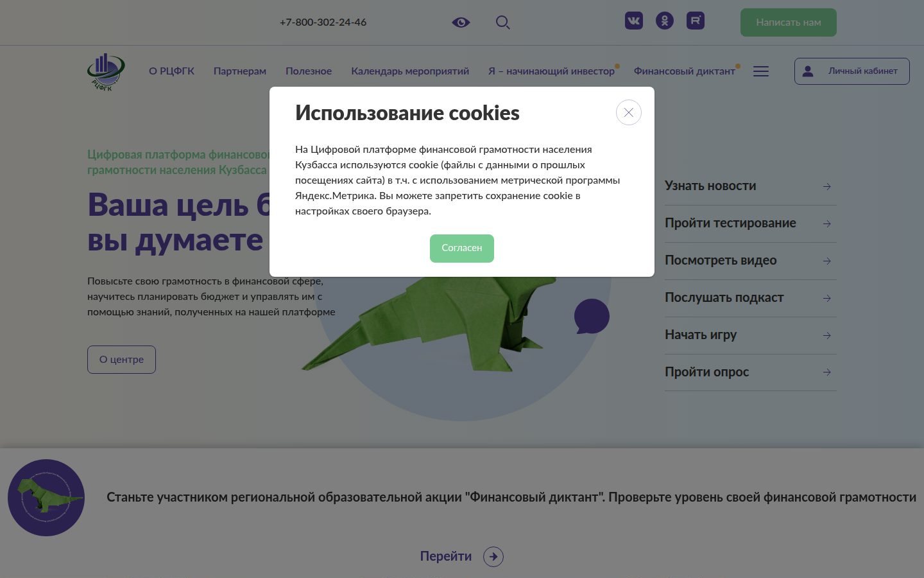
Task: Click the search magnifier icon
Action: 503,22
